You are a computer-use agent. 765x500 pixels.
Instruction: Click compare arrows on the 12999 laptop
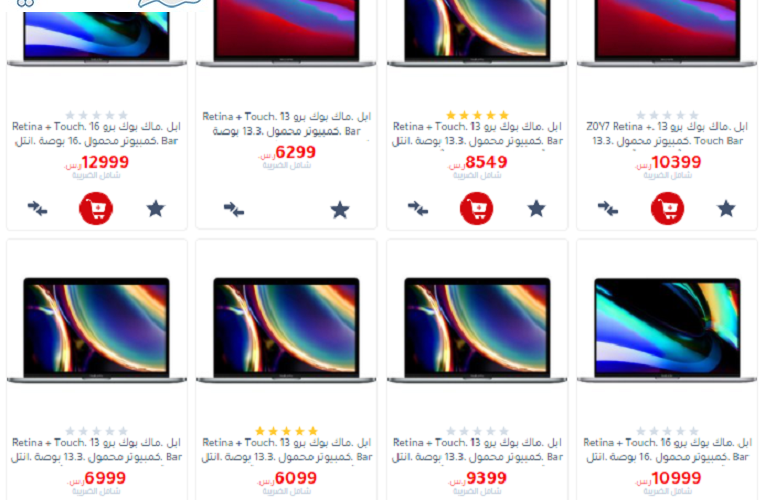pyautogui.click(x=38, y=209)
